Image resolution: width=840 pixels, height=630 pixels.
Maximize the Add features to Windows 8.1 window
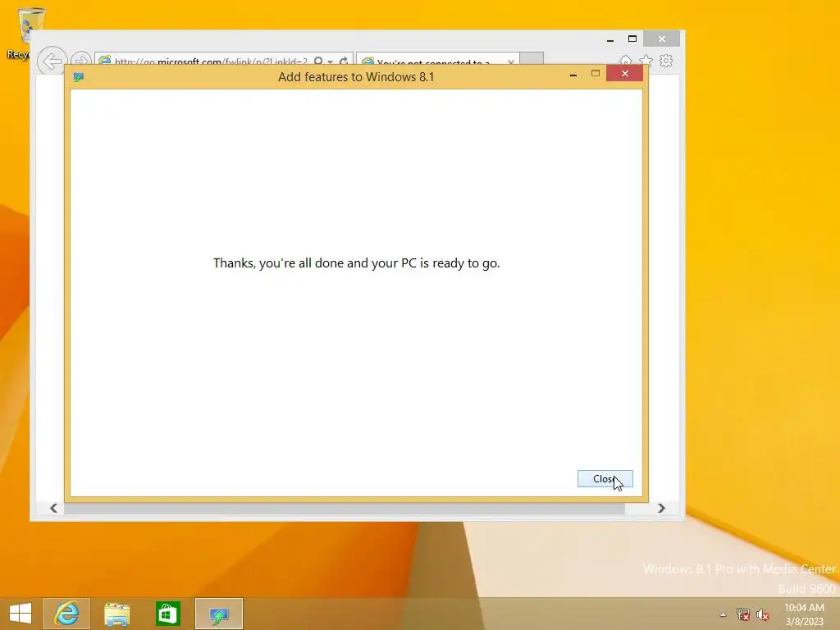point(596,73)
